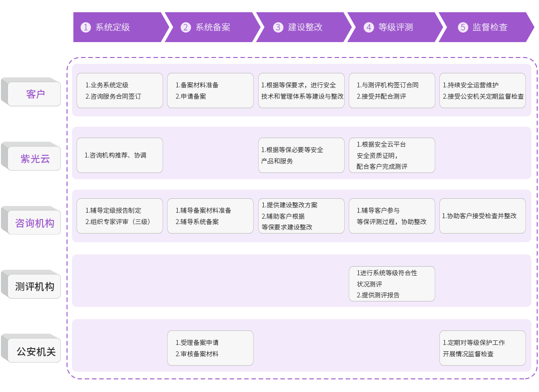Viewport: 539px width, 392px height.
Task: Click the 咨询机构推荐、协调 card
Action: click(120, 155)
